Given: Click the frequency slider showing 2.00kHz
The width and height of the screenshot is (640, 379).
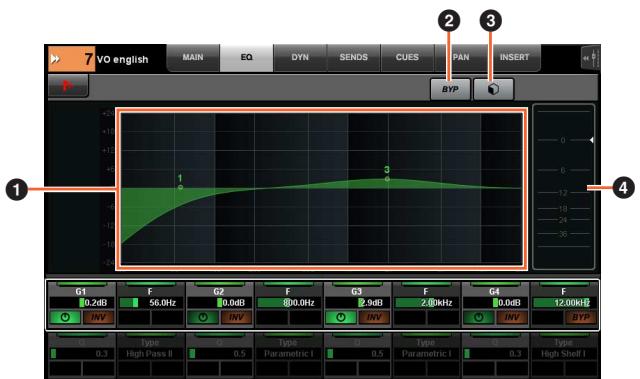Looking at the screenshot, I should [x=426, y=303].
